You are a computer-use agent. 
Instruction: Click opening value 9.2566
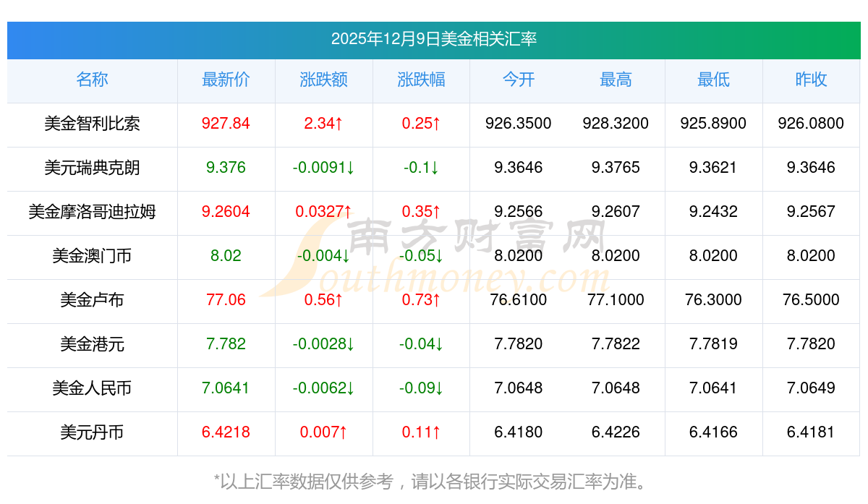tap(519, 212)
